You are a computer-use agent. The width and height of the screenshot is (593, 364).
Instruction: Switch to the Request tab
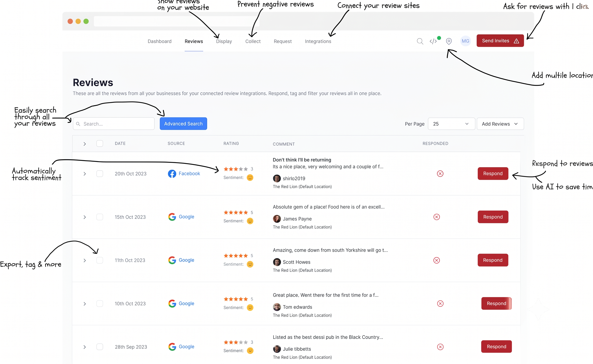[x=282, y=41]
